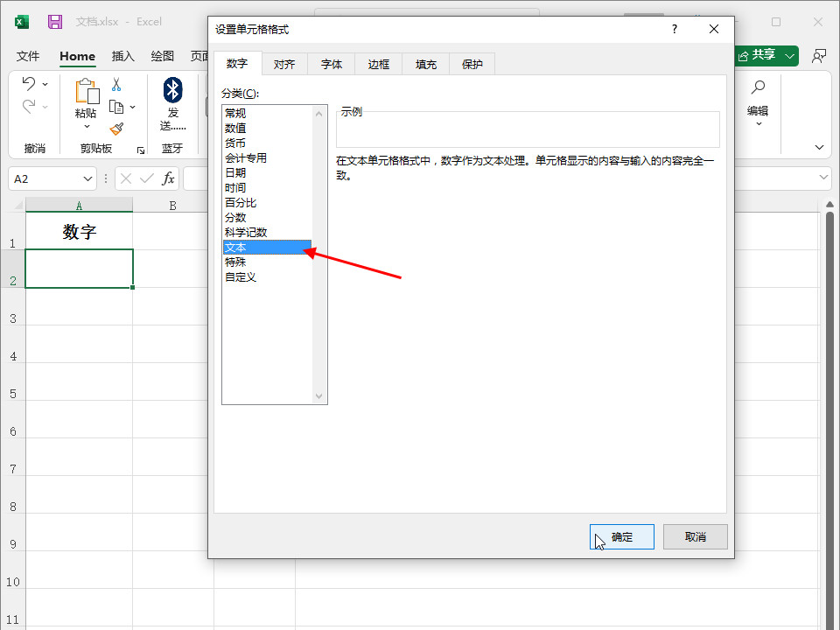Select the Custom category (自定义)
Image resolution: width=840 pixels, height=630 pixels.
click(267, 277)
